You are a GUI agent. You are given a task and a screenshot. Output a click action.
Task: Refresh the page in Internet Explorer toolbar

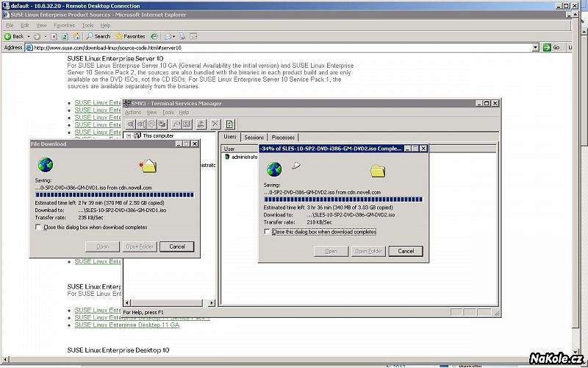[65, 36]
